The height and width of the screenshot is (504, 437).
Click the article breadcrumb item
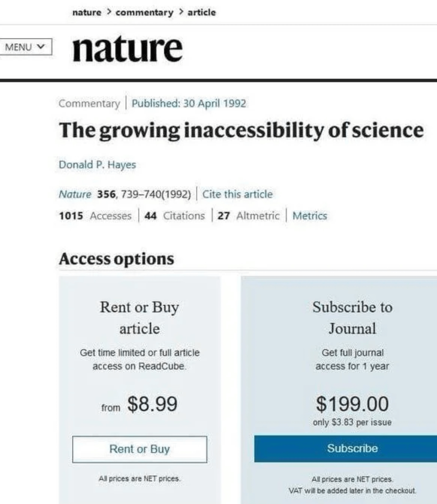click(x=202, y=13)
